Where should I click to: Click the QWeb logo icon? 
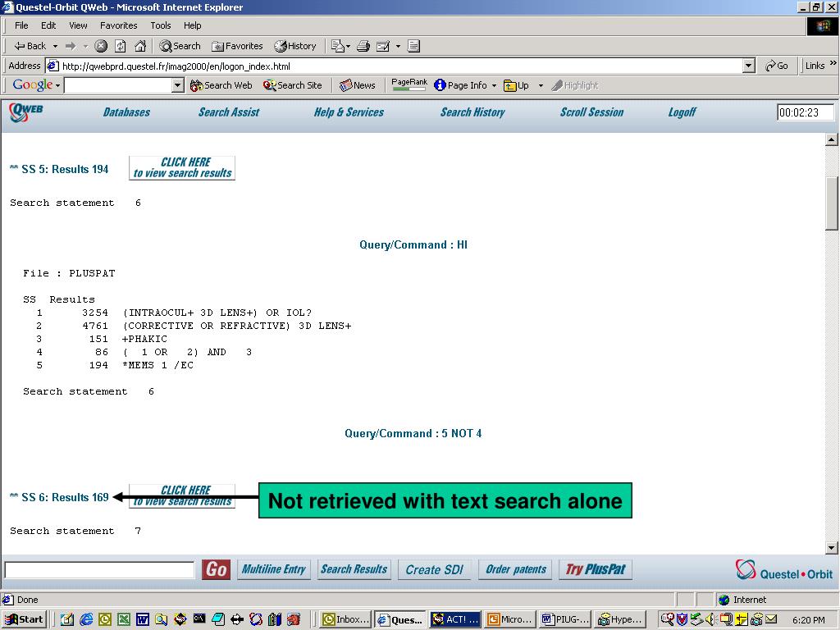pyautogui.click(x=25, y=112)
